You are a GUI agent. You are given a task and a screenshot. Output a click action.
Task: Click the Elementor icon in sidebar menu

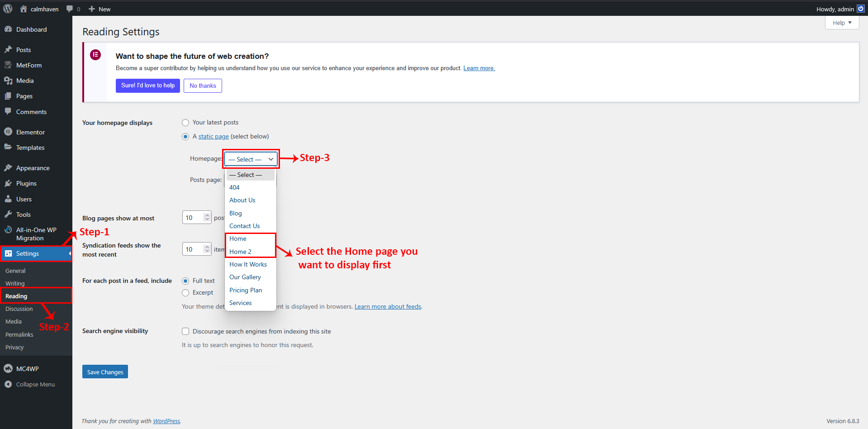click(8, 132)
